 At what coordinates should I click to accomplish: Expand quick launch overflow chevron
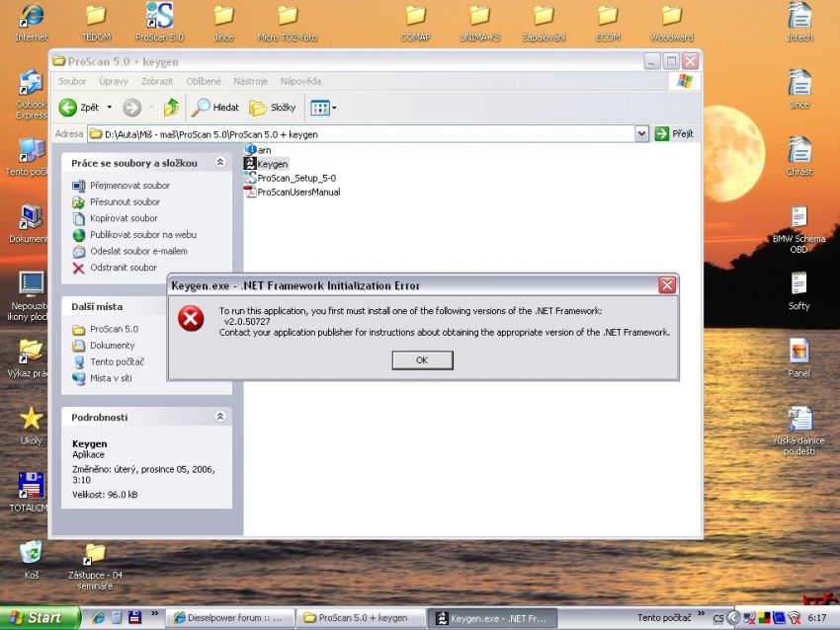(155, 613)
